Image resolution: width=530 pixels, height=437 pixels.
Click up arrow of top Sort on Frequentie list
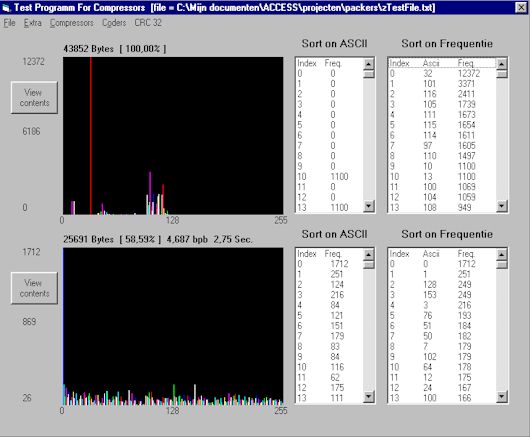coord(502,64)
